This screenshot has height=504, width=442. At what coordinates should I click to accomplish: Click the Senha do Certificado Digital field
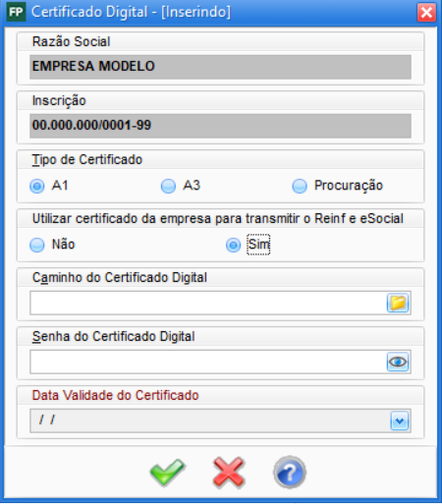(x=208, y=362)
